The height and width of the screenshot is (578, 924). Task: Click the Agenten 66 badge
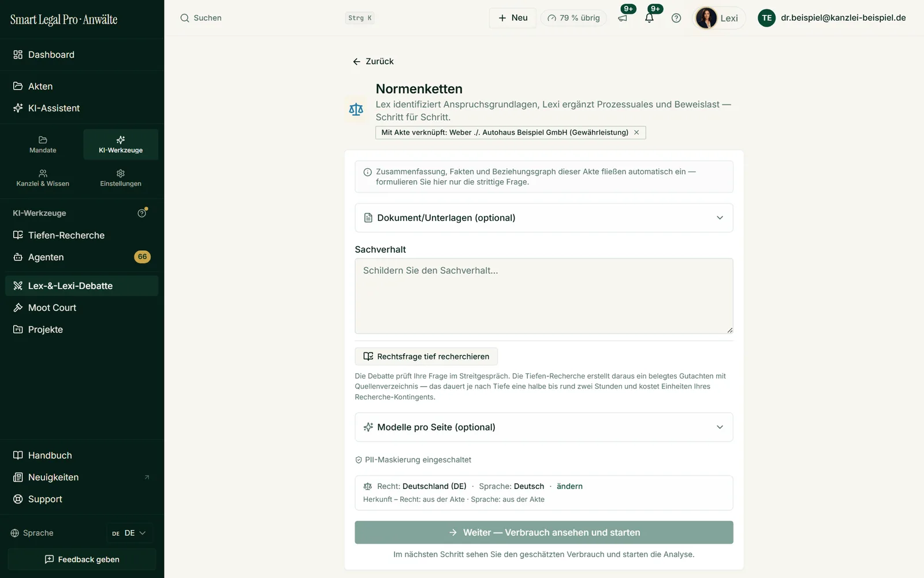(142, 257)
